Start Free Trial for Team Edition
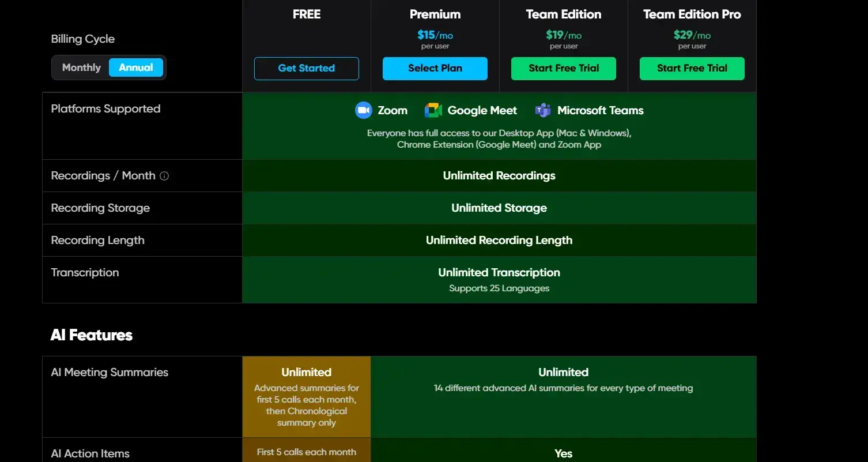868x462 pixels. point(564,68)
